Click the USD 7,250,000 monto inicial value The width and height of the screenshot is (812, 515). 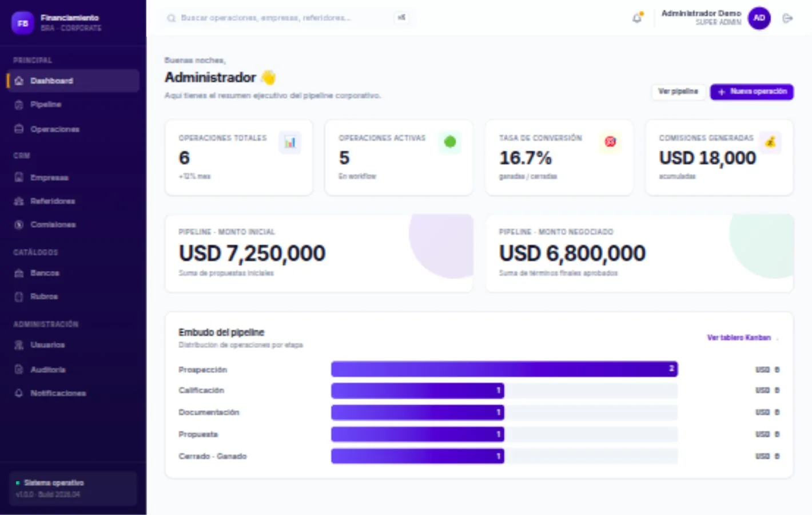(x=252, y=253)
